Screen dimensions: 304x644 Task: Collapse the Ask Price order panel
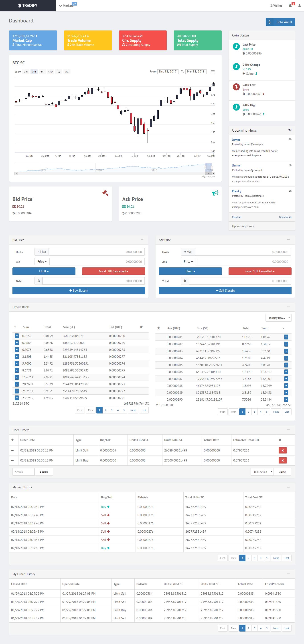tap(288, 240)
